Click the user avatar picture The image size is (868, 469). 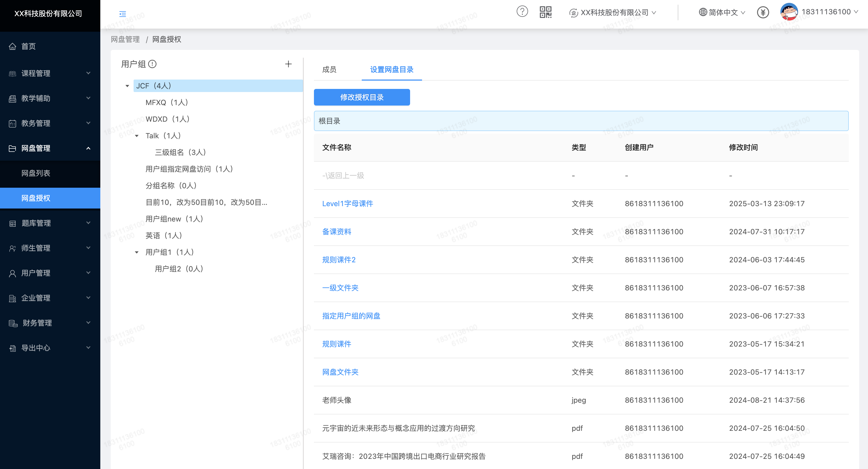(x=788, y=12)
